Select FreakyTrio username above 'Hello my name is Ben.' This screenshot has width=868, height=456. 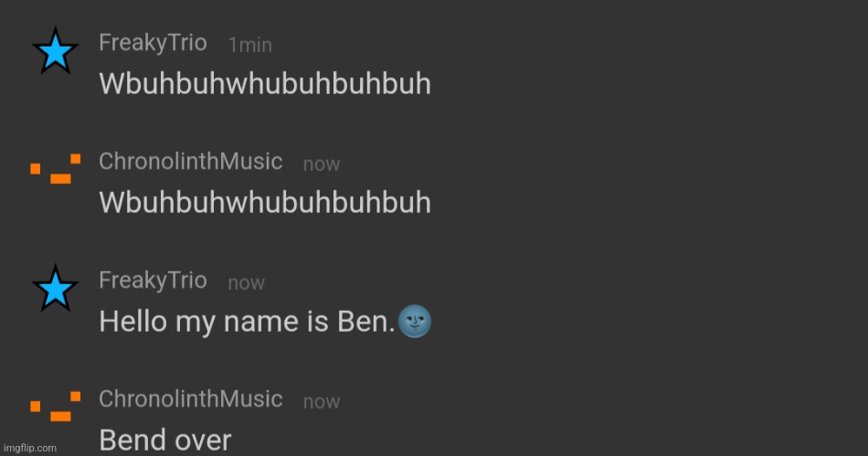[153, 281]
